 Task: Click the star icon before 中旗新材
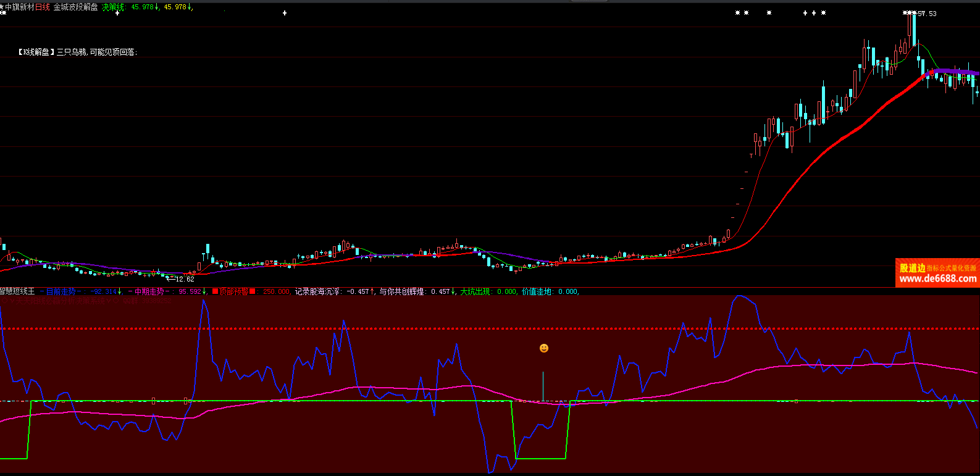click(x=2, y=7)
